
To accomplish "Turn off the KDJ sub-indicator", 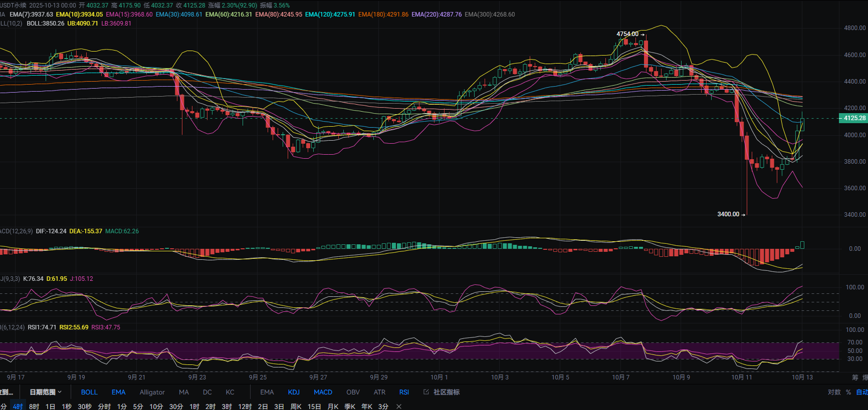I will [x=294, y=392].
